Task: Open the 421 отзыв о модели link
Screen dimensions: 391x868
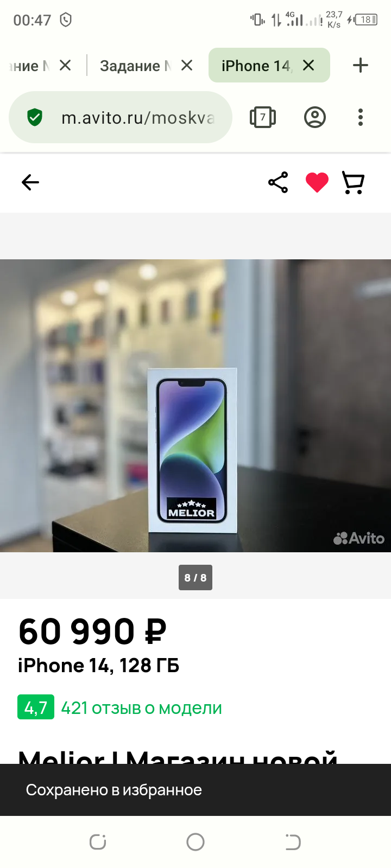Action: [x=141, y=708]
